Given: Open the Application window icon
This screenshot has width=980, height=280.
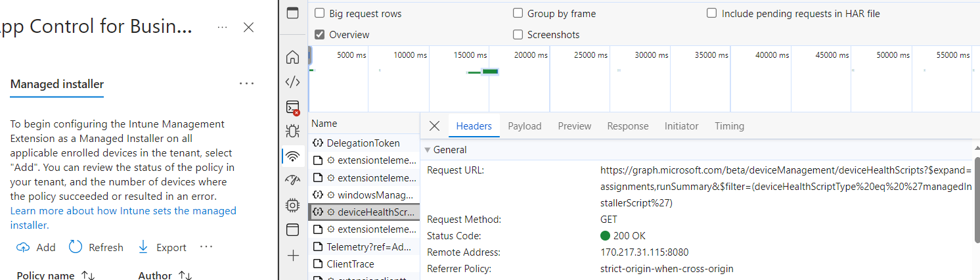Looking at the screenshot, I should tap(293, 230).
